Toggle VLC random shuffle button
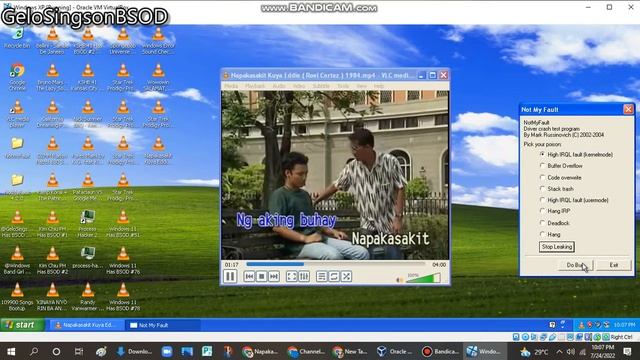The width and height of the screenshot is (640, 360). coord(346,276)
